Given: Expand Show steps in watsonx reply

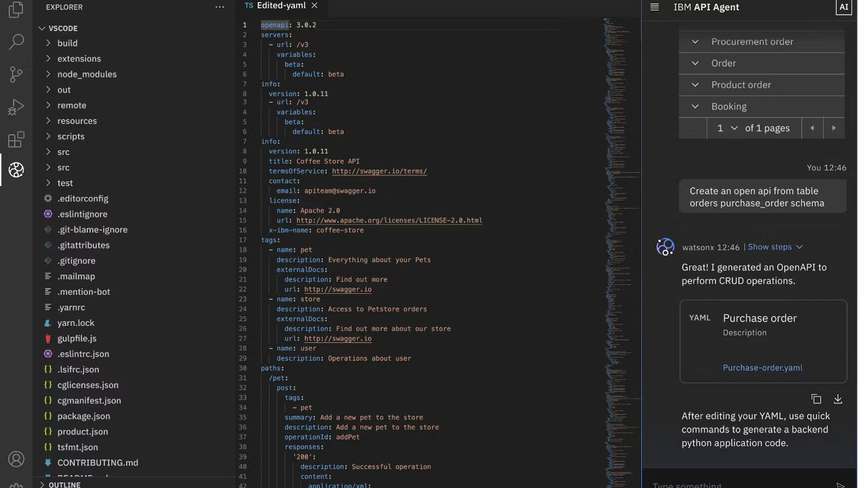Looking at the screenshot, I should click(775, 247).
